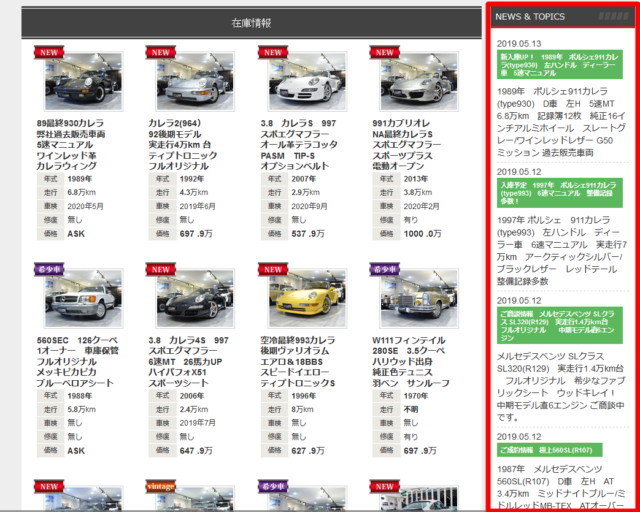640x512 pixels.
Task: Open the silver カレラ2(964) car thumbnail
Action: pos(195,81)
